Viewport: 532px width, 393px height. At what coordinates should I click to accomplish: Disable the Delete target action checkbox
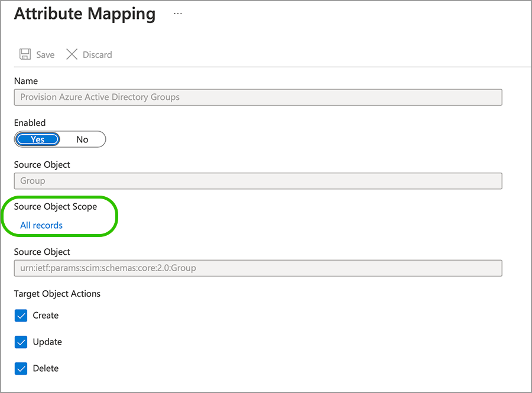click(21, 369)
